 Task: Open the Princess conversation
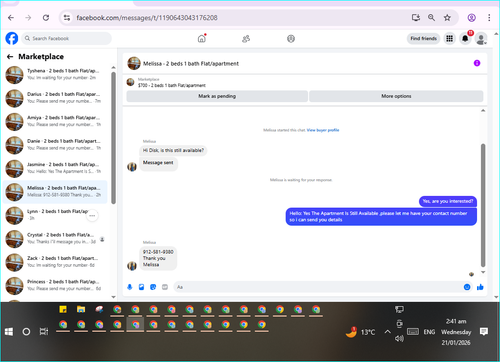(x=56, y=285)
